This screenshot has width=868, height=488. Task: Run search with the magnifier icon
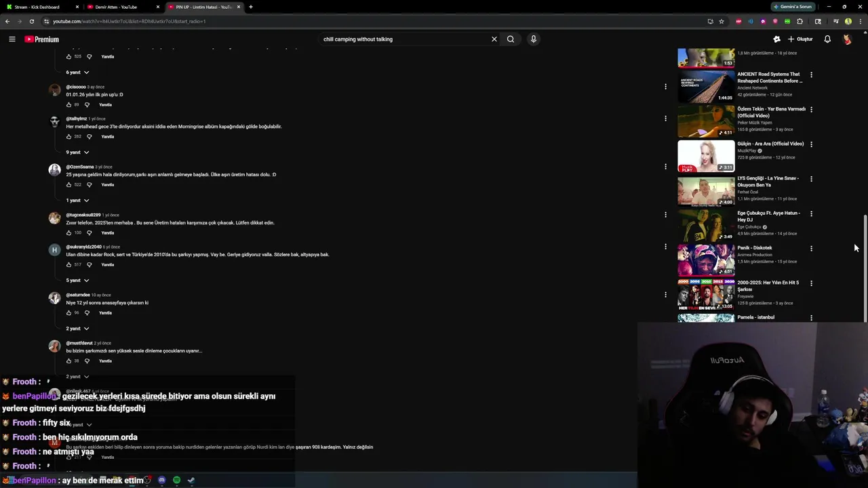click(511, 39)
